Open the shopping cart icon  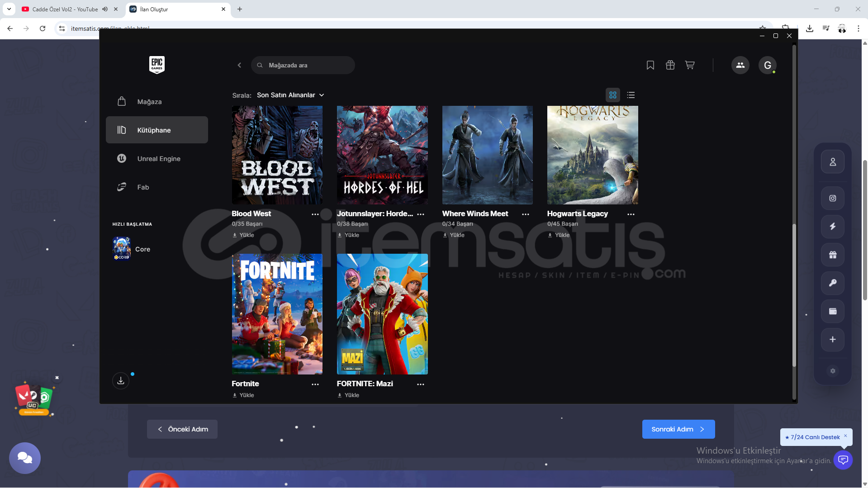(x=689, y=65)
